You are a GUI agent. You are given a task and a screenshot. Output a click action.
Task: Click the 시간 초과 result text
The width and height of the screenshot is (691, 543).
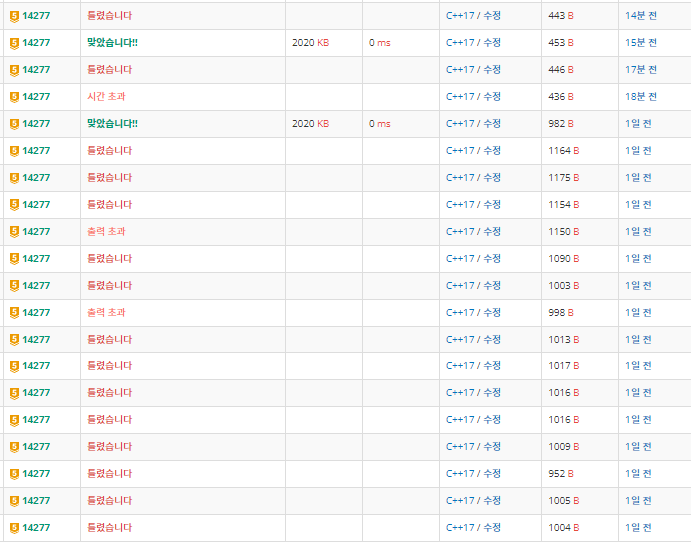(x=106, y=97)
